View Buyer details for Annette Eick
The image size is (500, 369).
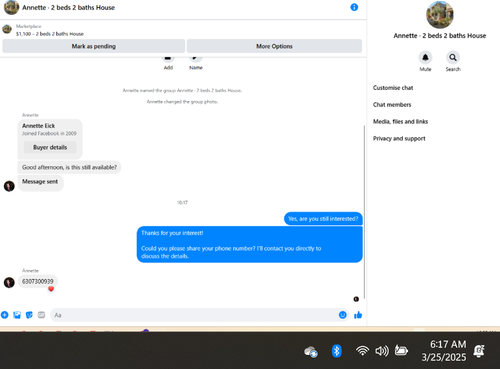click(50, 147)
